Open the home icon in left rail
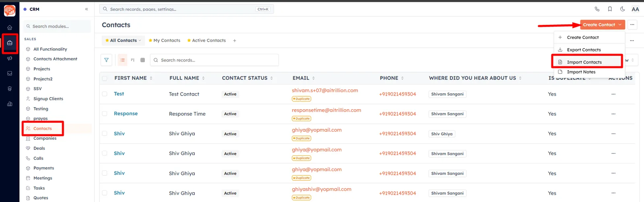The width and height of the screenshot is (644, 202). pyautogui.click(x=10, y=28)
